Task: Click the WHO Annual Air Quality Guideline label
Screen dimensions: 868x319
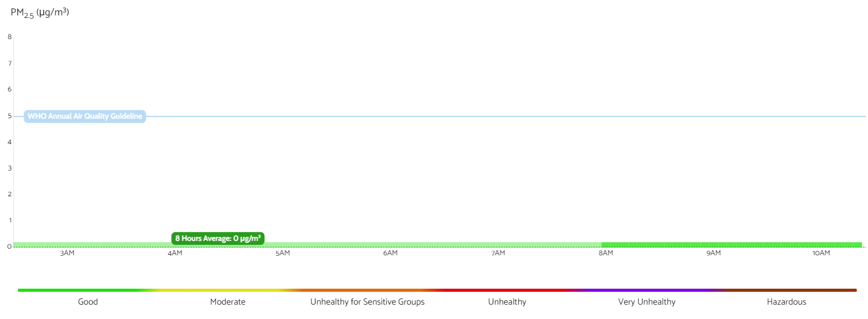Action: (85, 116)
